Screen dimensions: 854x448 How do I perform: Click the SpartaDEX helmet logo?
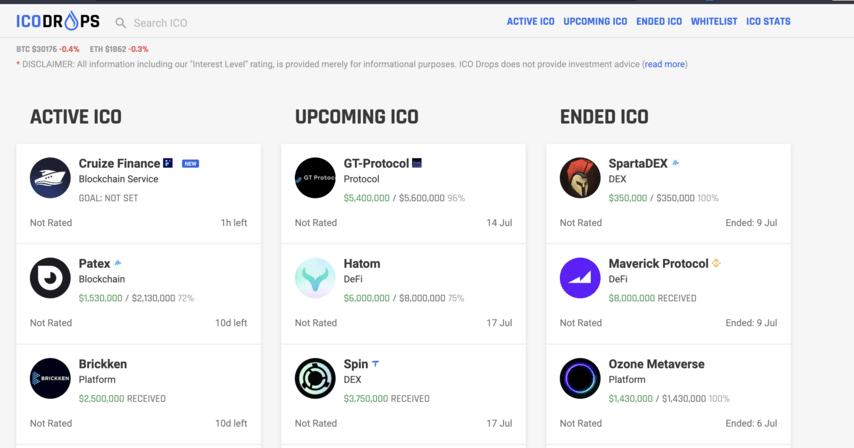tap(580, 178)
